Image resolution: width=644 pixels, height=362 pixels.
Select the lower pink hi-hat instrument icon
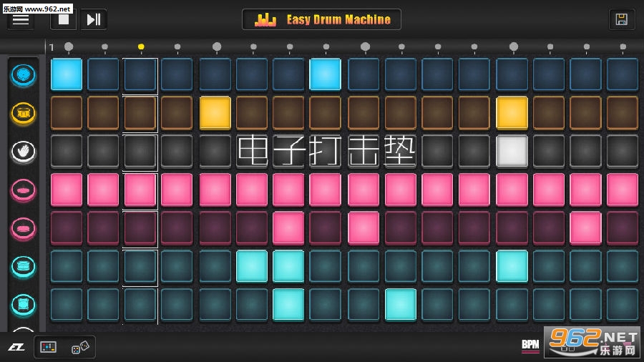point(24,228)
